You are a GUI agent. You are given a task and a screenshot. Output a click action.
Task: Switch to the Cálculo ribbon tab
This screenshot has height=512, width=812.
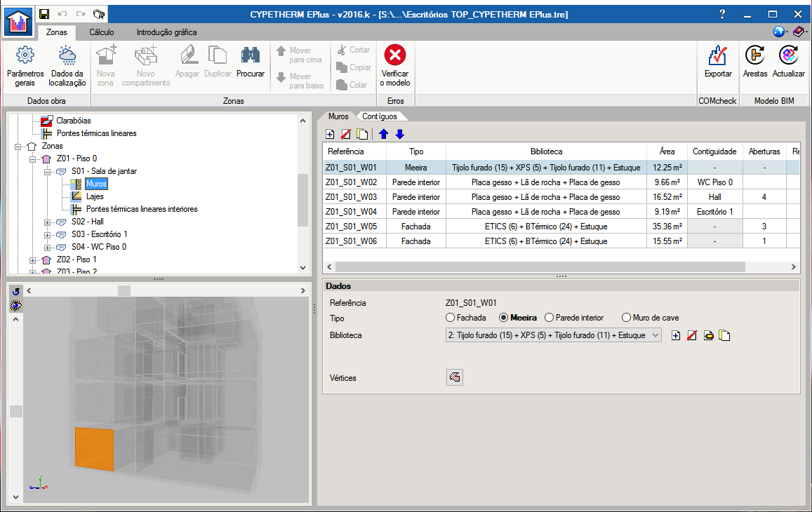[102, 32]
